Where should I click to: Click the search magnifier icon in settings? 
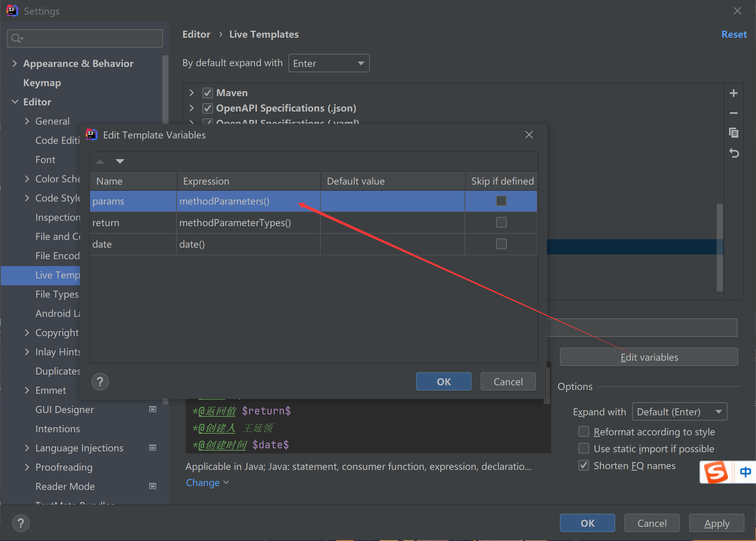tap(17, 38)
